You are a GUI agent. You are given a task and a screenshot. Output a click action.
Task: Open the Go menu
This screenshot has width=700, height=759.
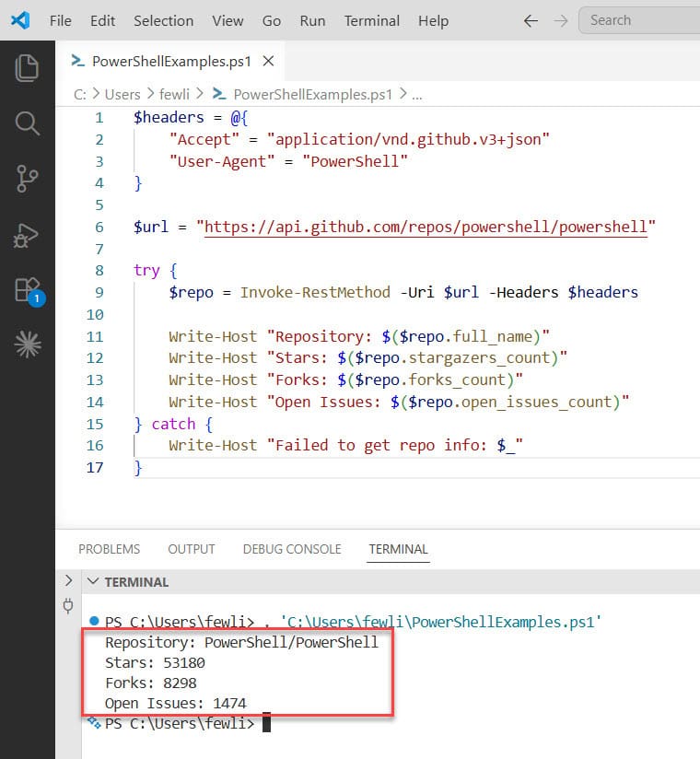(x=272, y=21)
